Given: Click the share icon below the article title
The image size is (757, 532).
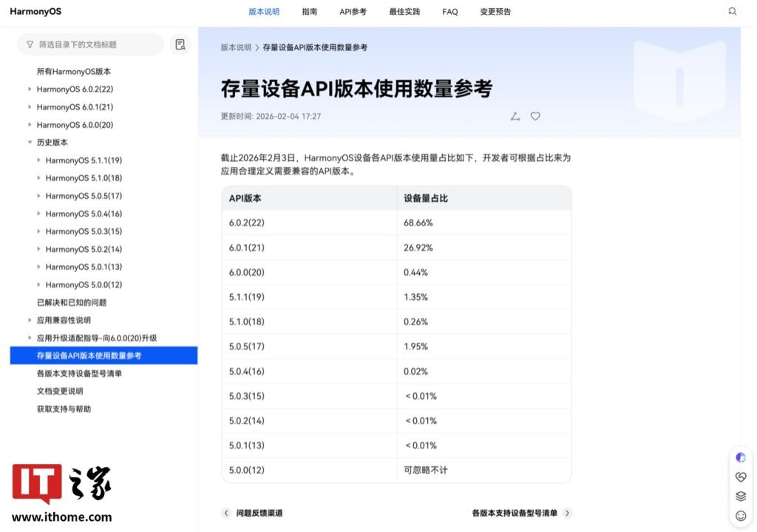Looking at the screenshot, I should pos(515,116).
